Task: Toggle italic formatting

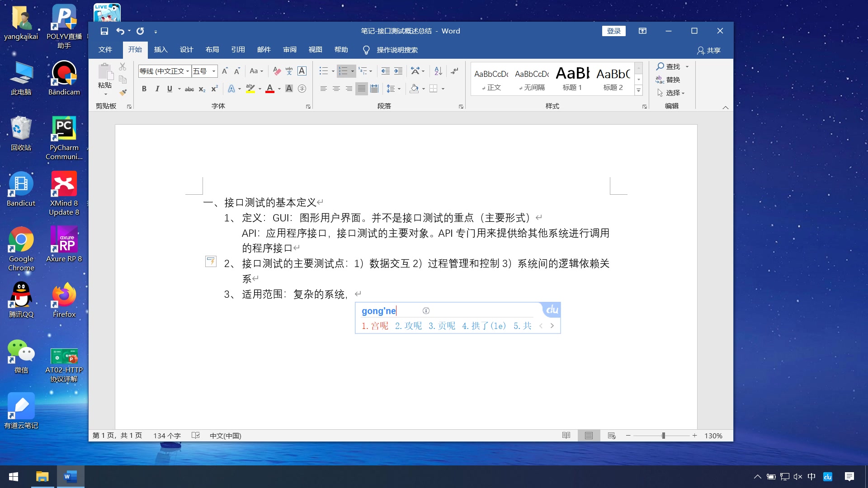Action: click(157, 89)
